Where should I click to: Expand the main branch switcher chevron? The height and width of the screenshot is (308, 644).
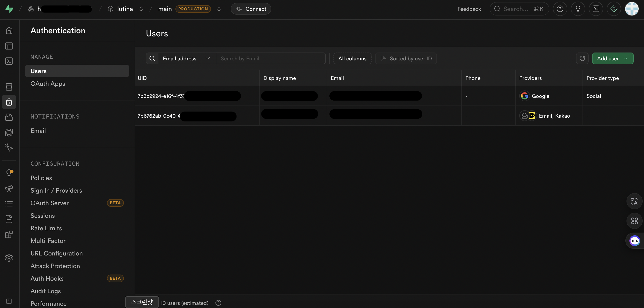(219, 9)
